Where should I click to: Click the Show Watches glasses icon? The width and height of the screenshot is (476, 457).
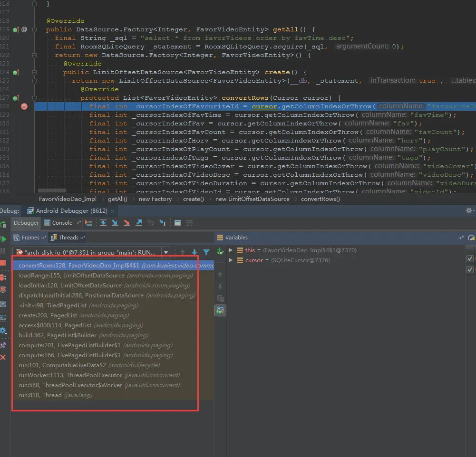coord(220,311)
